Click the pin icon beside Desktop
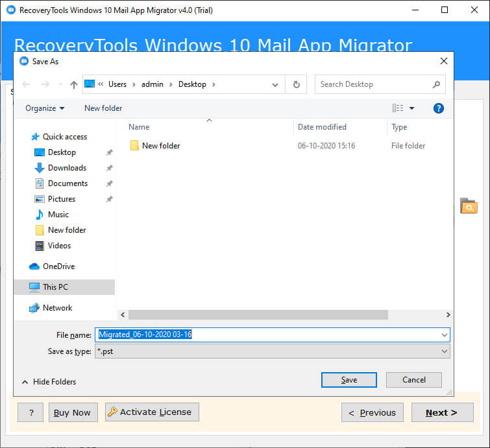The image size is (490, 448). click(109, 152)
